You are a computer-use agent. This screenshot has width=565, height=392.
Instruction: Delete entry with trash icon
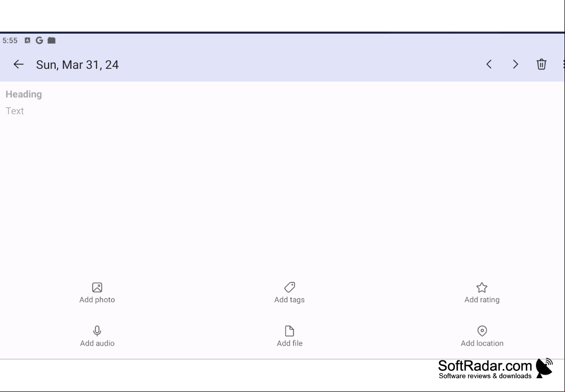pyautogui.click(x=541, y=64)
